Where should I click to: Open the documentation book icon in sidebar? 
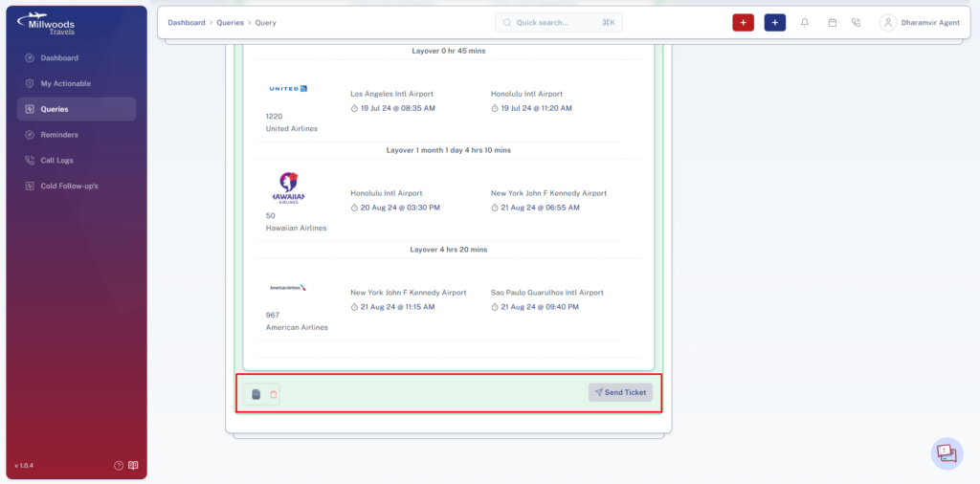[x=133, y=465]
